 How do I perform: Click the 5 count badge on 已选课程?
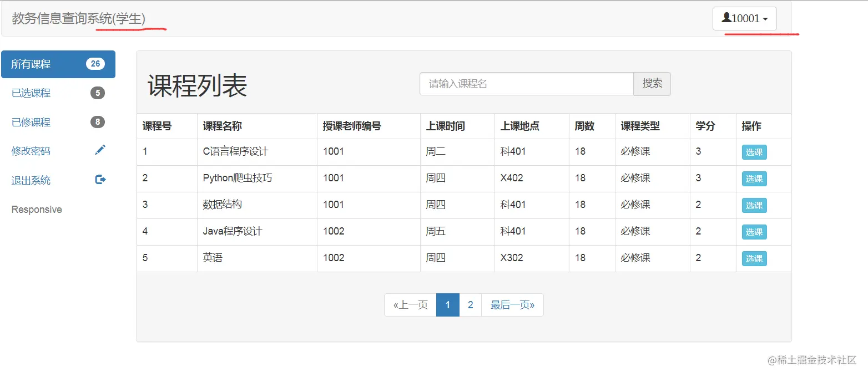tap(98, 93)
